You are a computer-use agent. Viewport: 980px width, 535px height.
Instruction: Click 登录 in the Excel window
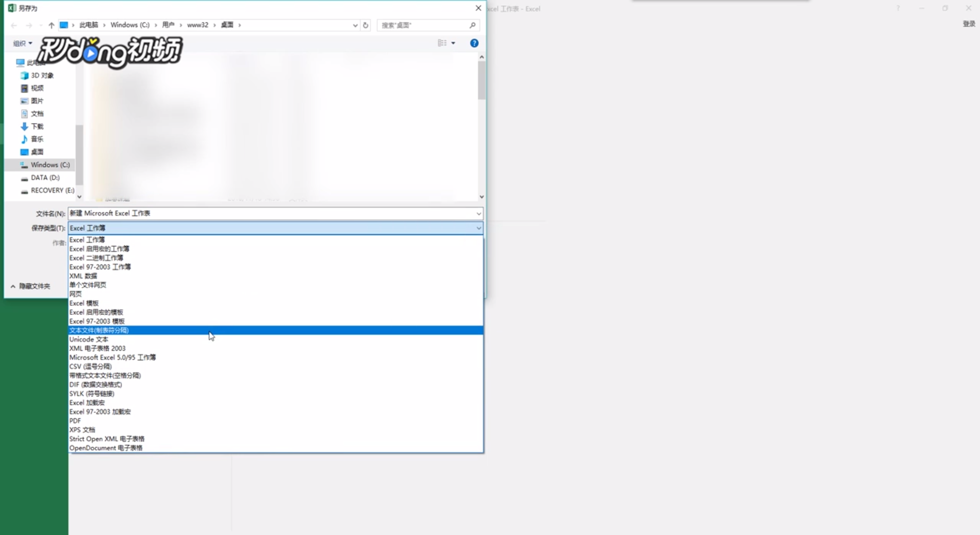969,24
